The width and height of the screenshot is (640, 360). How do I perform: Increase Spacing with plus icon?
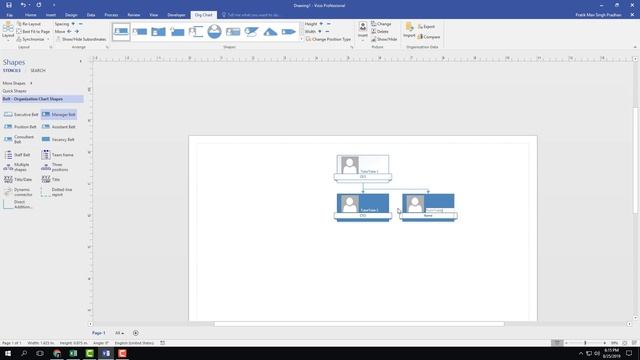tap(73, 24)
